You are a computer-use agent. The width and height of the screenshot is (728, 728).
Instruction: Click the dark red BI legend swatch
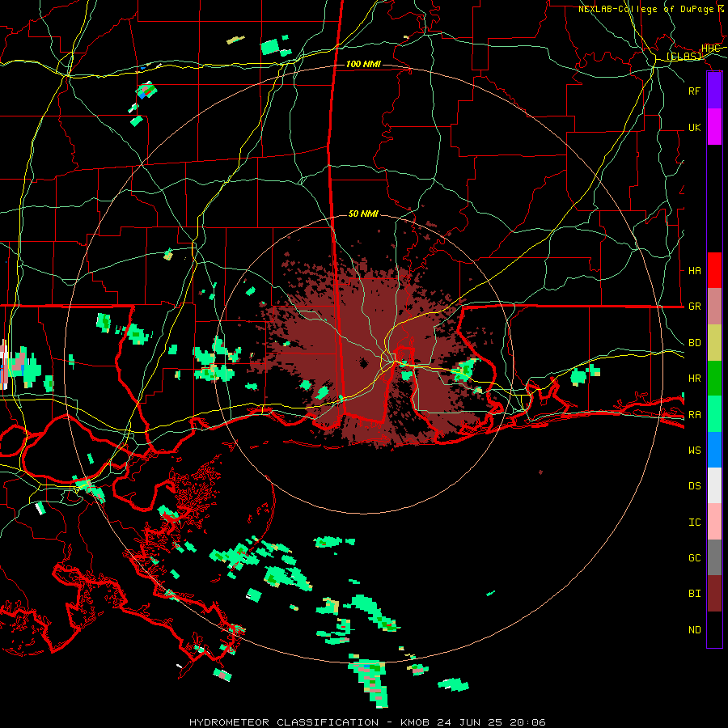[x=714, y=594]
